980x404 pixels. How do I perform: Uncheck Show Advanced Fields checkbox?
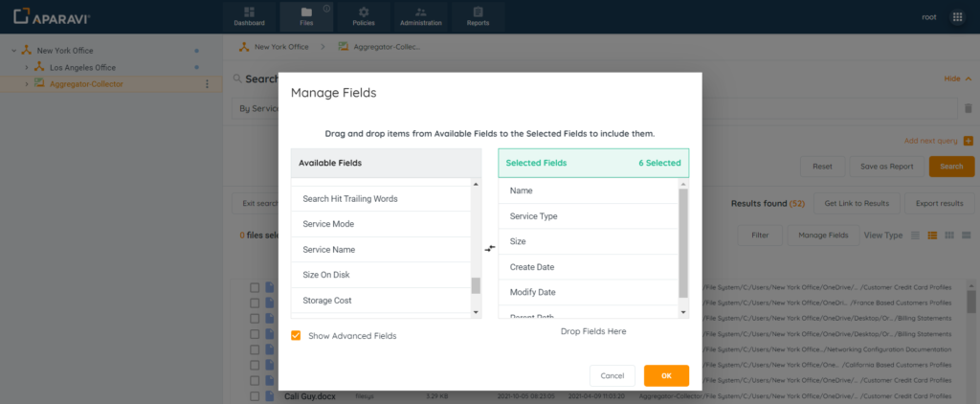coord(296,336)
